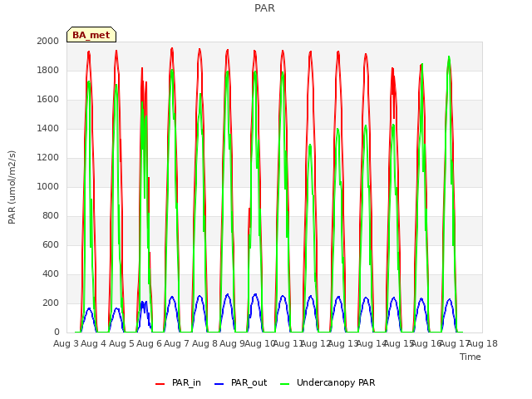
Task: Click the Aug 18 x-axis label
Action: point(482,343)
